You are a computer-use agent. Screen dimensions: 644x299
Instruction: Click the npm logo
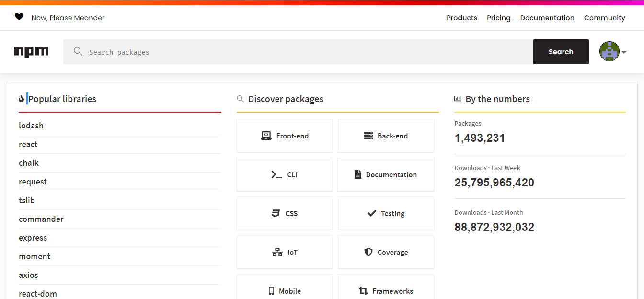31,52
